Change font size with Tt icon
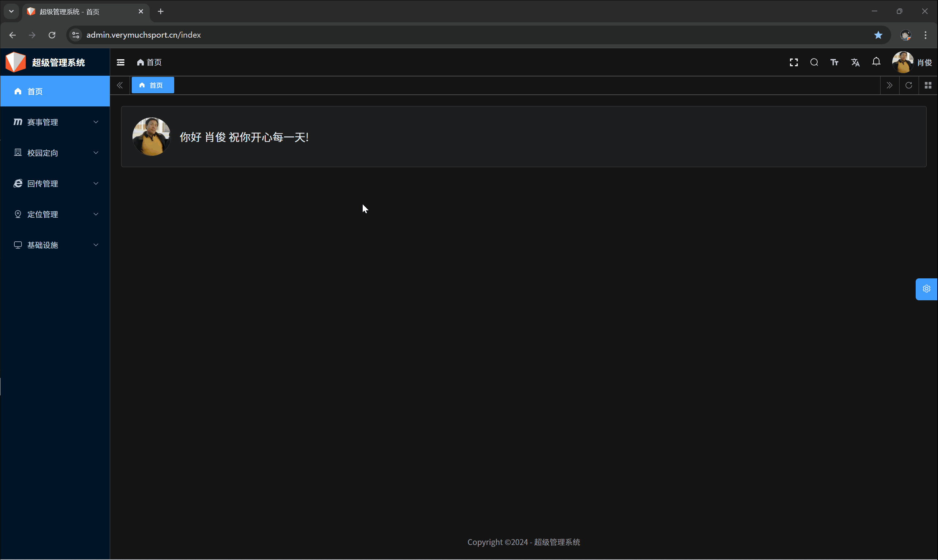 click(834, 62)
